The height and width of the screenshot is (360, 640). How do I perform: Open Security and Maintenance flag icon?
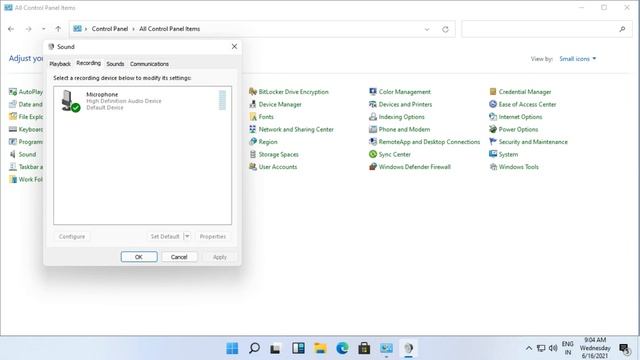pos(493,142)
